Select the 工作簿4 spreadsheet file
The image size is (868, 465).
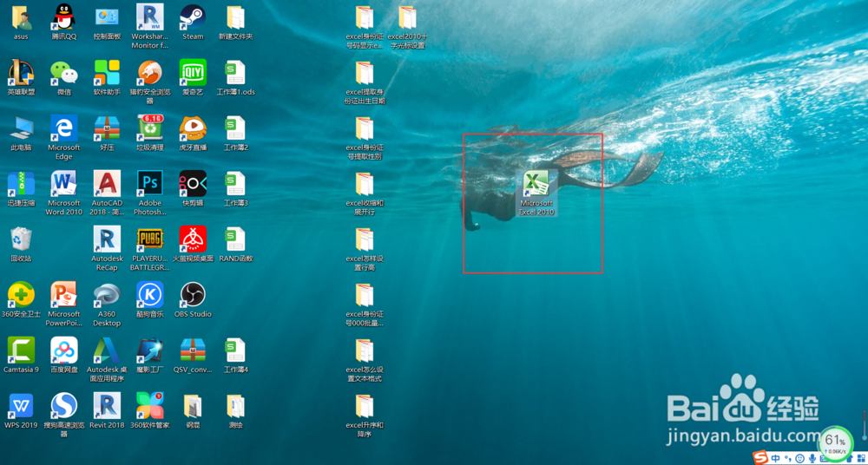pyautogui.click(x=236, y=355)
